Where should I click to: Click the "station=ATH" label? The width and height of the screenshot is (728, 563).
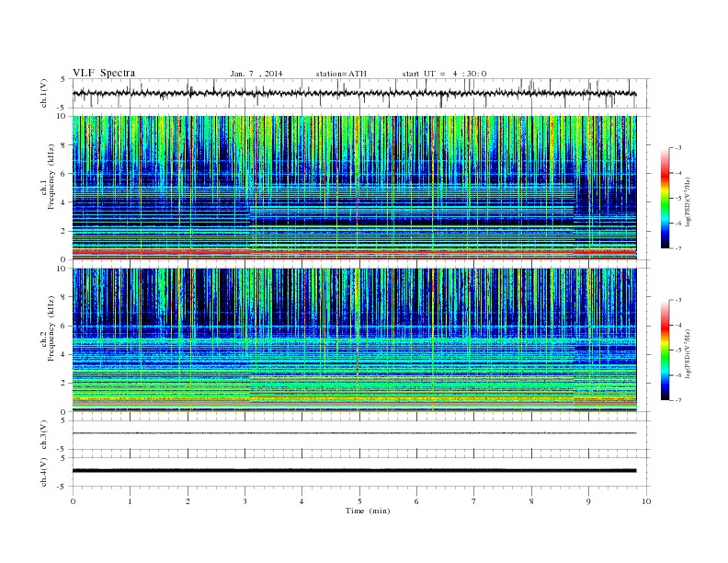[341, 74]
